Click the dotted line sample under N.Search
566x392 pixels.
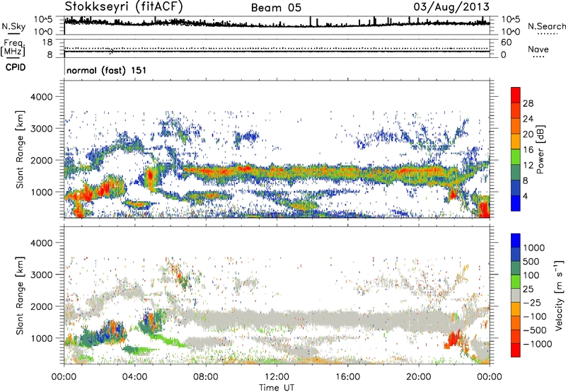tap(547, 34)
